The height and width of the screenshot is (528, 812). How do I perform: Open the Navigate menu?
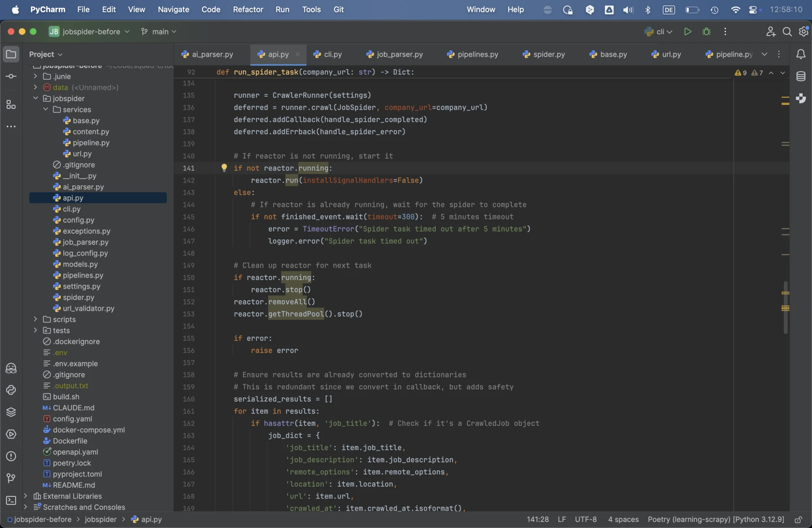tap(173, 9)
